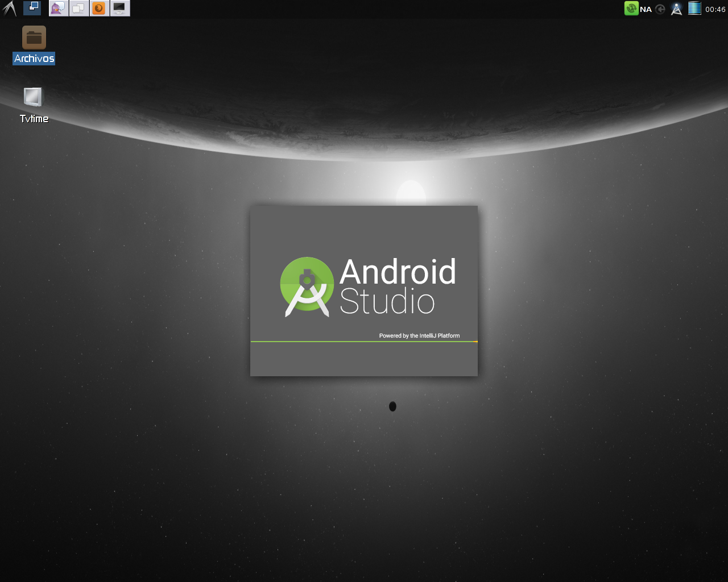
Task: Launch the orange Firefox browser icon
Action: click(99, 9)
